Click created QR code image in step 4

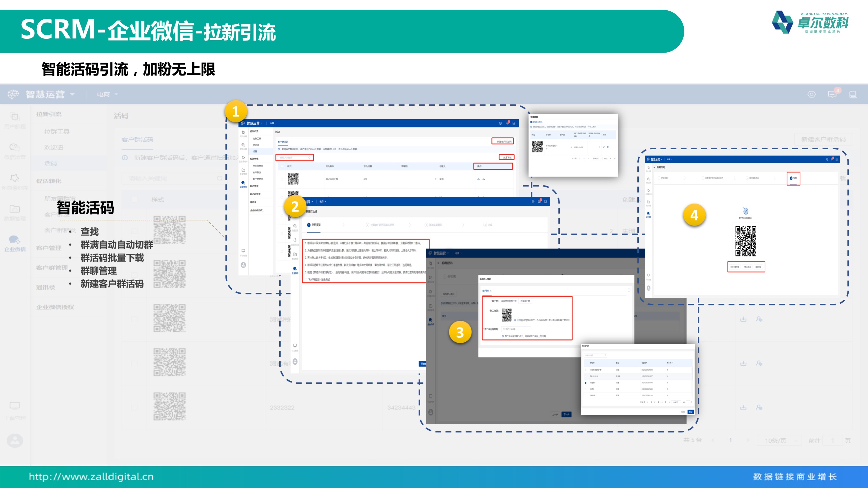[x=746, y=241]
